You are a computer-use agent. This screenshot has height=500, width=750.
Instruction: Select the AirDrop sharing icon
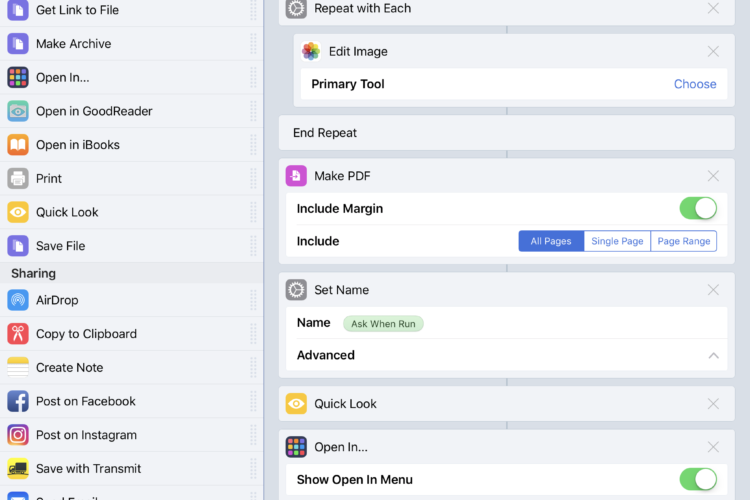pos(18,300)
